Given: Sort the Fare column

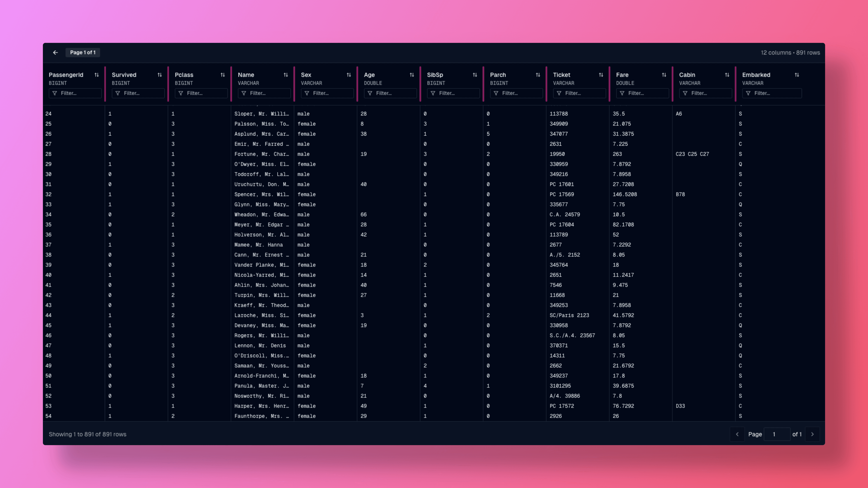Looking at the screenshot, I should tap(664, 75).
